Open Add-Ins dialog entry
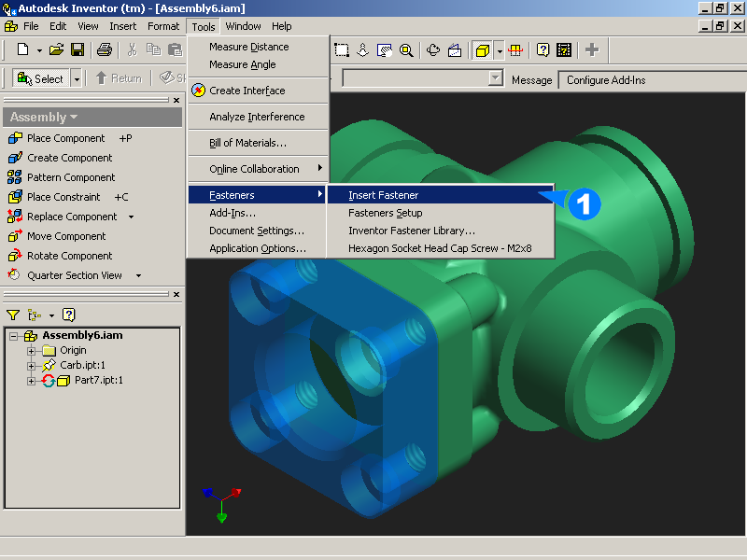Viewport: 747px width, 560px height. 258,213
